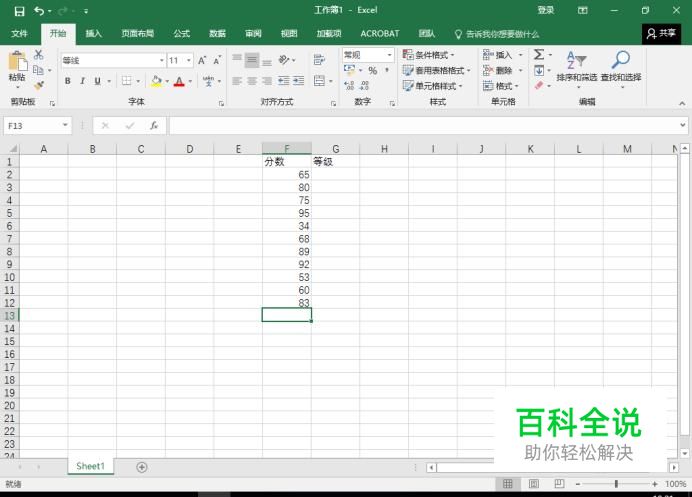Switch to the 插入 ribbon tab
The width and height of the screenshot is (692, 497).
(x=94, y=34)
